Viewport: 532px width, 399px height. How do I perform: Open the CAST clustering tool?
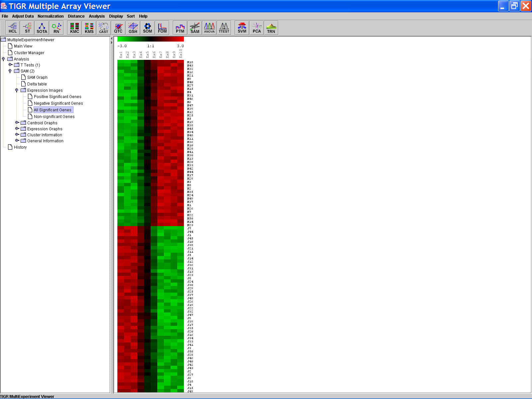tap(103, 28)
